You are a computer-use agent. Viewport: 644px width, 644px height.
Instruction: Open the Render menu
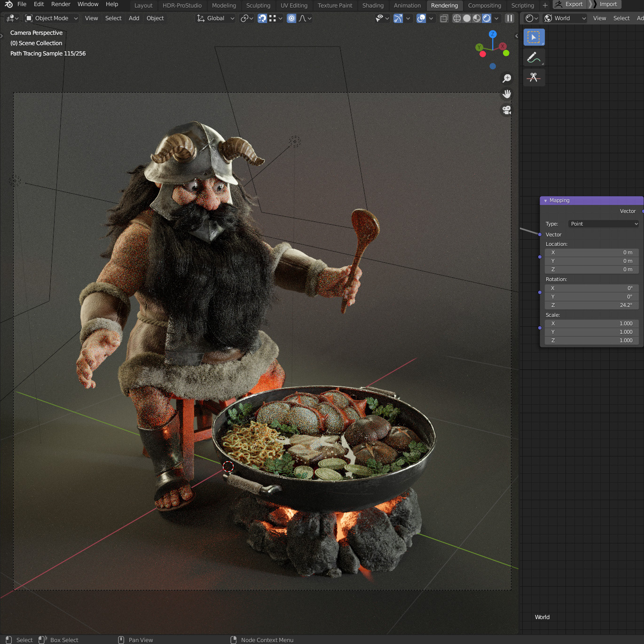coord(61,4)
